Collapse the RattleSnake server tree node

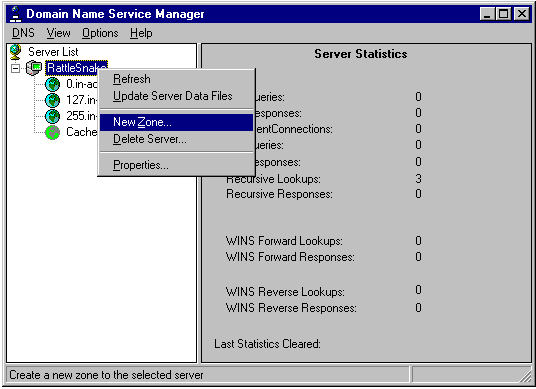[x=15, y=68]
